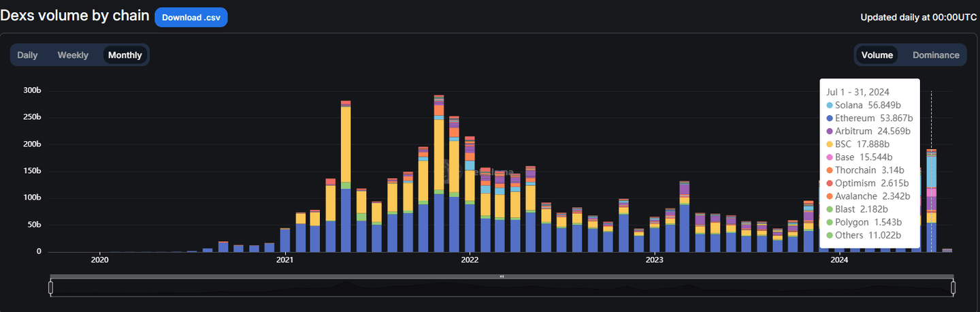Screen dimensions: 980x312
Task: Click the Ethereum blue dot in tooltip
Action: coord(830,119)
